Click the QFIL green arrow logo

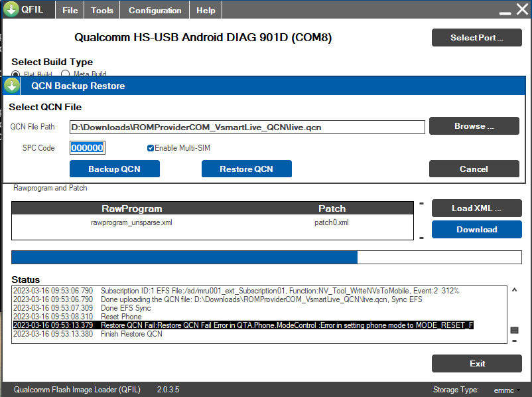pyautogui.click(x=11, y=10)
